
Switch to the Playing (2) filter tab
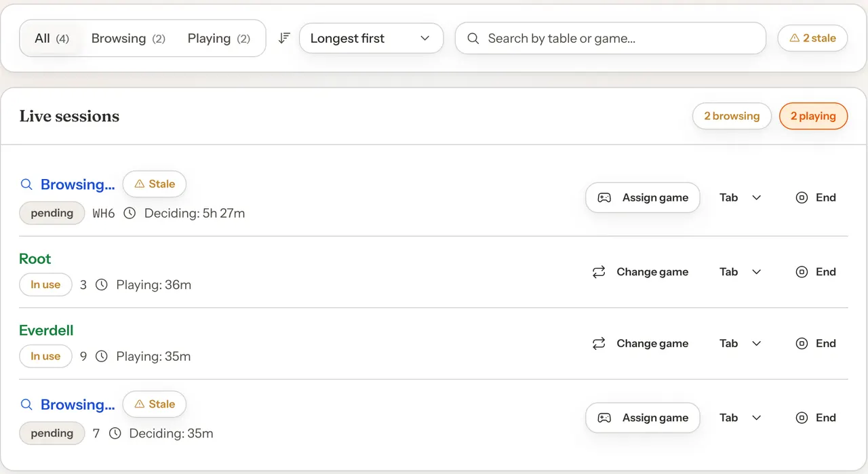coord(218,39)
